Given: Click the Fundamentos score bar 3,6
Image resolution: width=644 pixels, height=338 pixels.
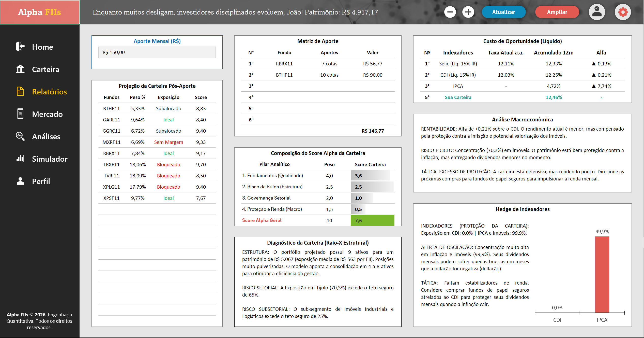Looking at the screenshot, I should (x=370, y=176).
